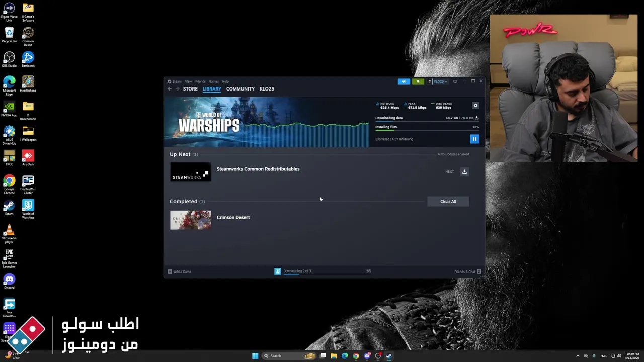Pause the World of Warships download
The width and height of the screenshot is (644, 362).
(x=474, y=139)
